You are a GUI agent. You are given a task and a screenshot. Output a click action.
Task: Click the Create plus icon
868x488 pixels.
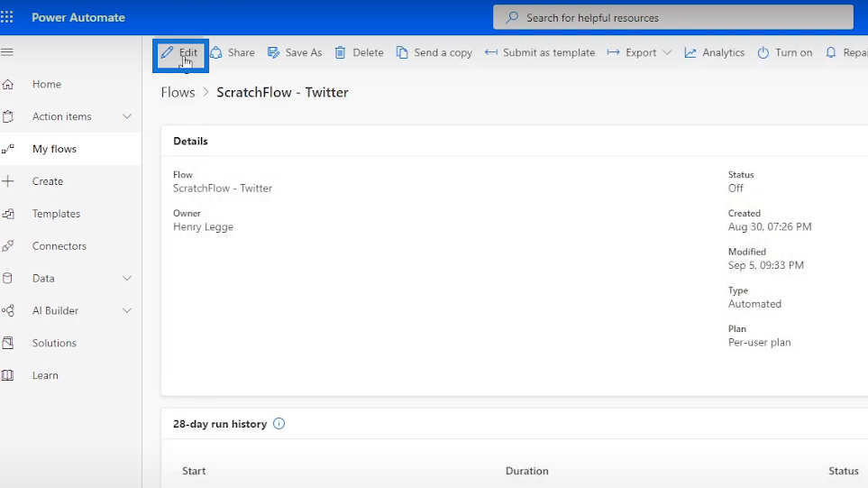click(8, 181)
